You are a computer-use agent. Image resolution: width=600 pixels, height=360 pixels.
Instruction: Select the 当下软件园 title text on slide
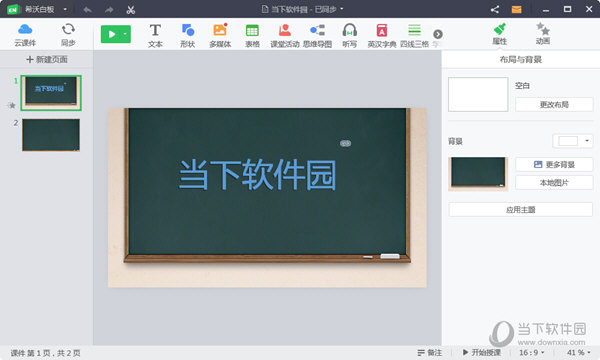tap(258, 175)
